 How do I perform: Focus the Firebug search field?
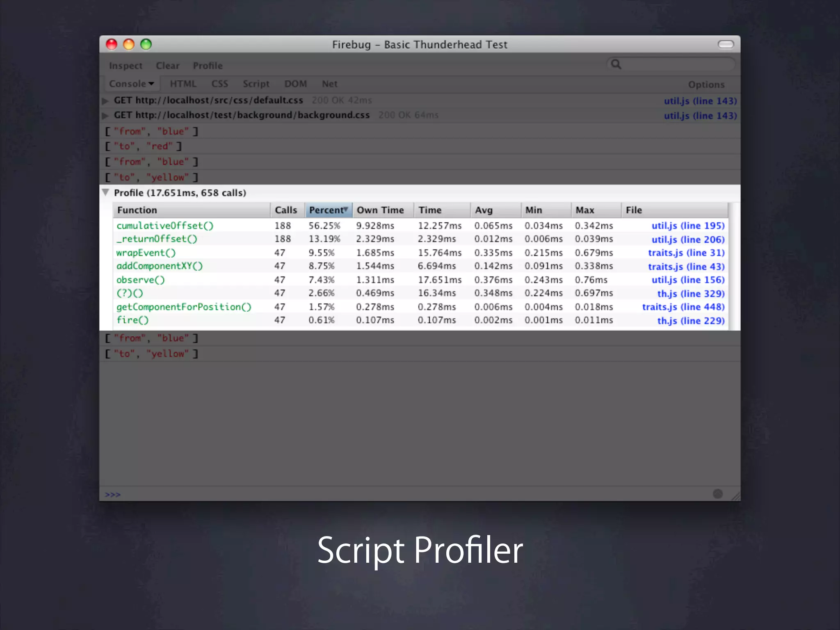670,64
